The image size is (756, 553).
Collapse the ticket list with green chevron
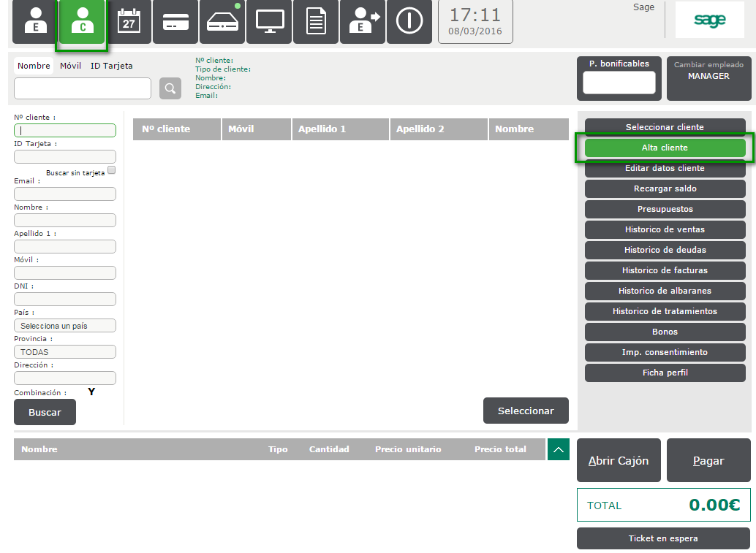[x=558, y=449]
